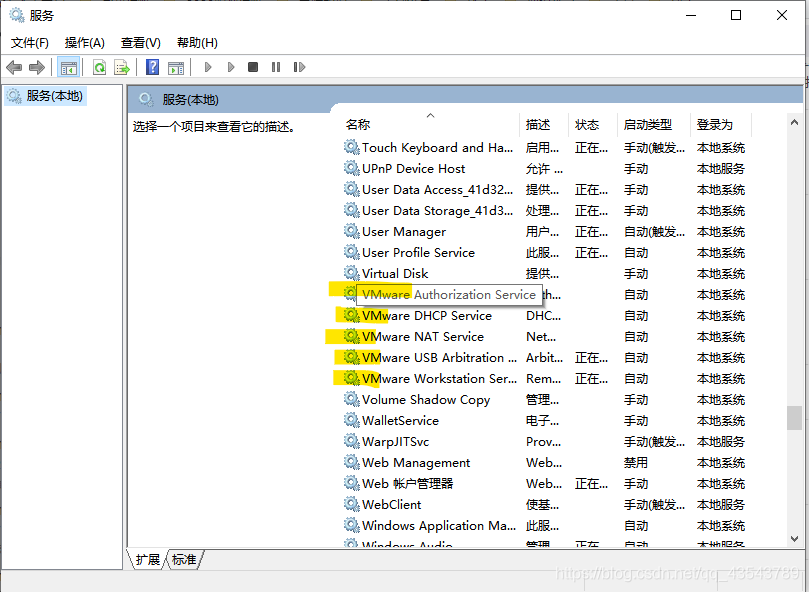Click the Export list toolbar icon

point(122,67)
